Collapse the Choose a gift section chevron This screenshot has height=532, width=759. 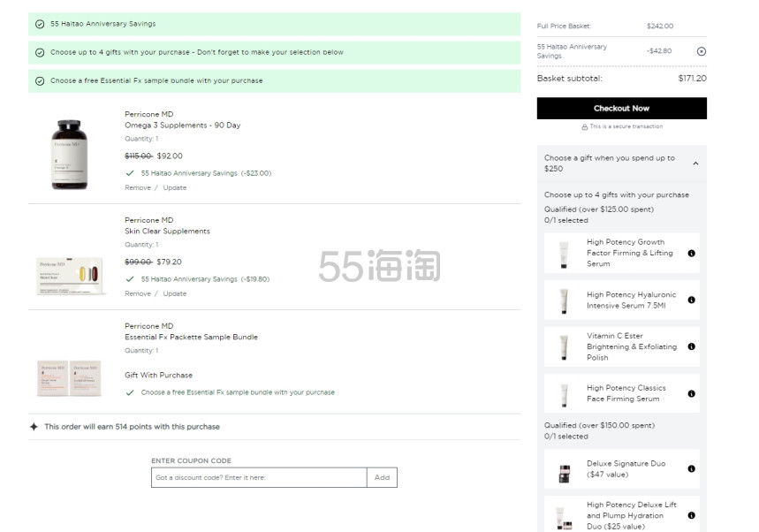[x=695, y=163]
